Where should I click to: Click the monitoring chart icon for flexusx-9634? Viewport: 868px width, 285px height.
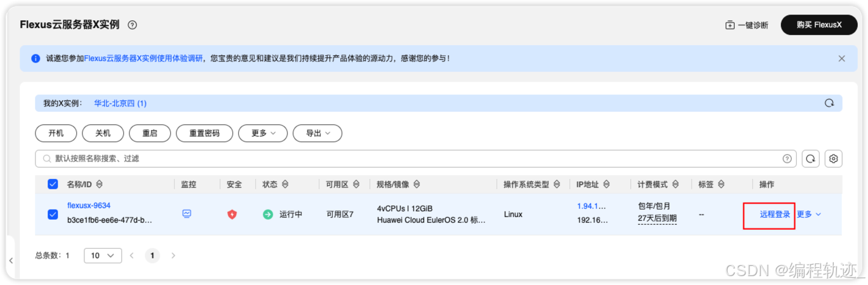187,215
